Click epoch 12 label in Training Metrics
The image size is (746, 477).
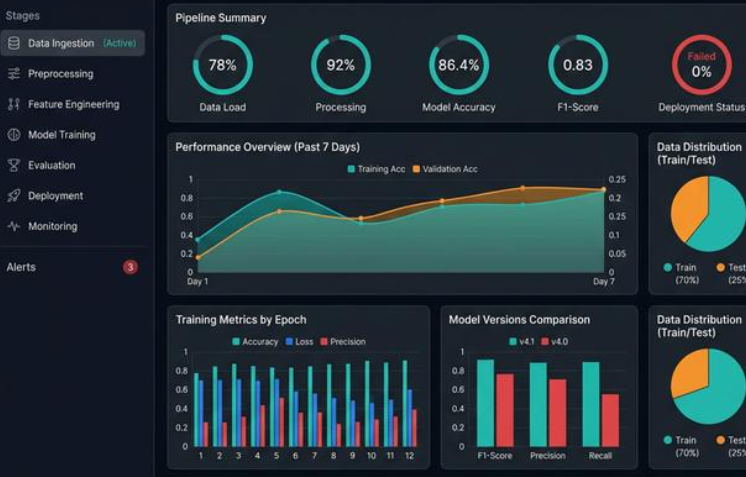tap(410, 456)
